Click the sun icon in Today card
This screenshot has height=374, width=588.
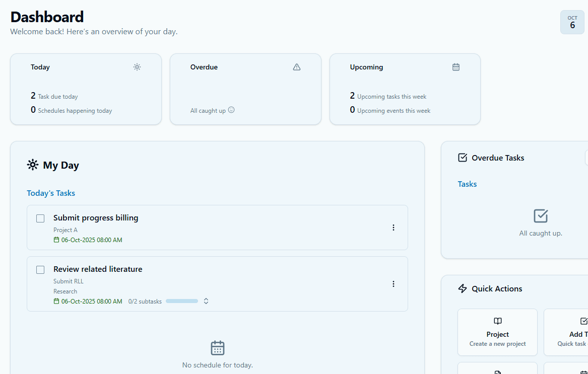click(x=137, y=67)
